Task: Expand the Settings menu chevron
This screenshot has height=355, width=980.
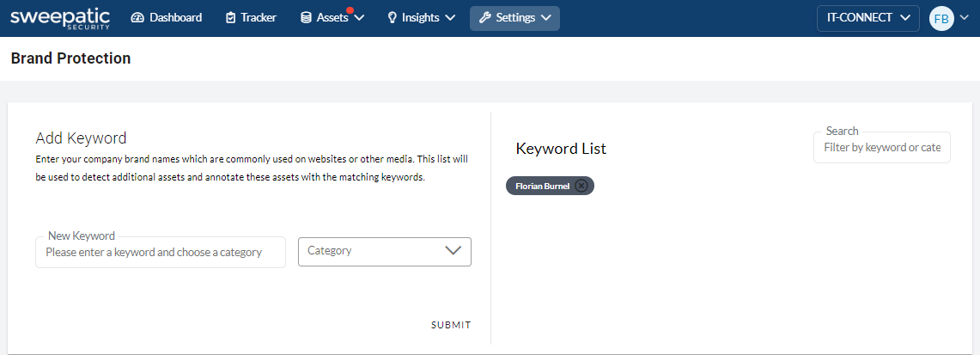Action: tap(545, 18)
